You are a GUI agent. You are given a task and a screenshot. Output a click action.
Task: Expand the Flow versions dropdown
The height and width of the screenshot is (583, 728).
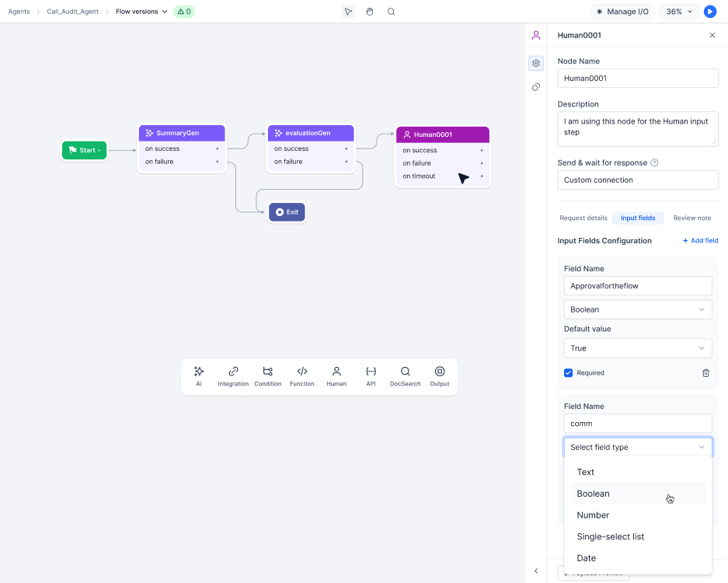(x=140, y=12)
